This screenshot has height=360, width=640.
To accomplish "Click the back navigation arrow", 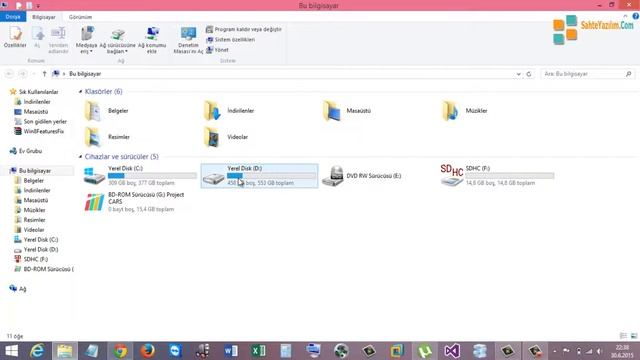I will (9, 74).
